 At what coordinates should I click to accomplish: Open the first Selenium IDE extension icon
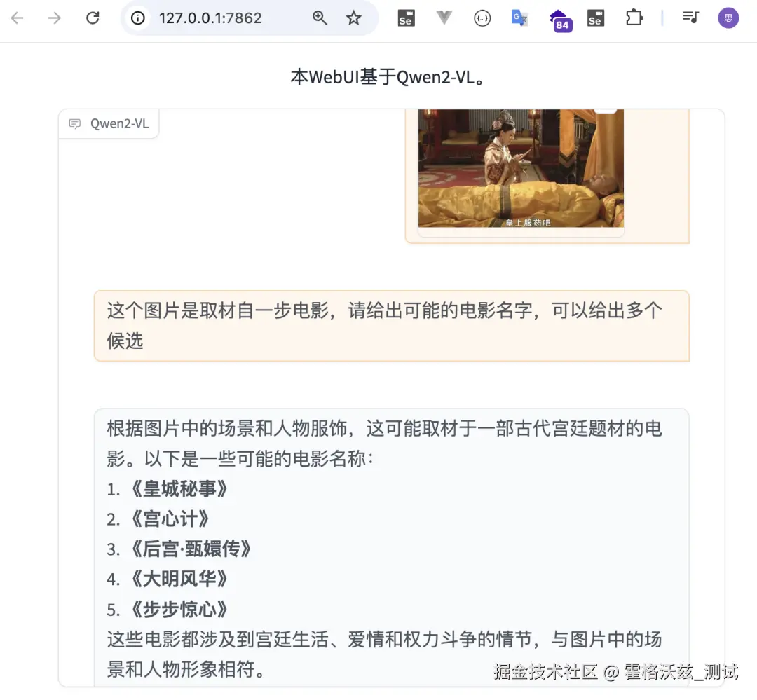(x=405, y=18)
